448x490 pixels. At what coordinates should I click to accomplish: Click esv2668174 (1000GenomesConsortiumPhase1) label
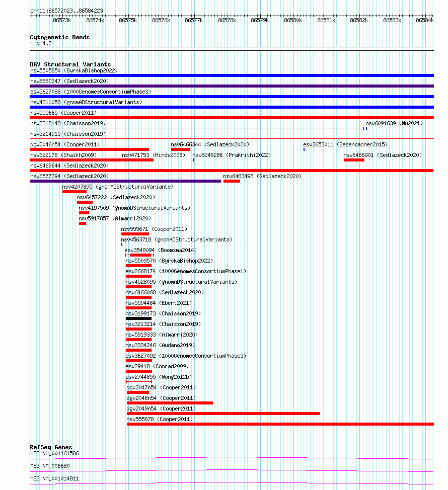(186, 272)
